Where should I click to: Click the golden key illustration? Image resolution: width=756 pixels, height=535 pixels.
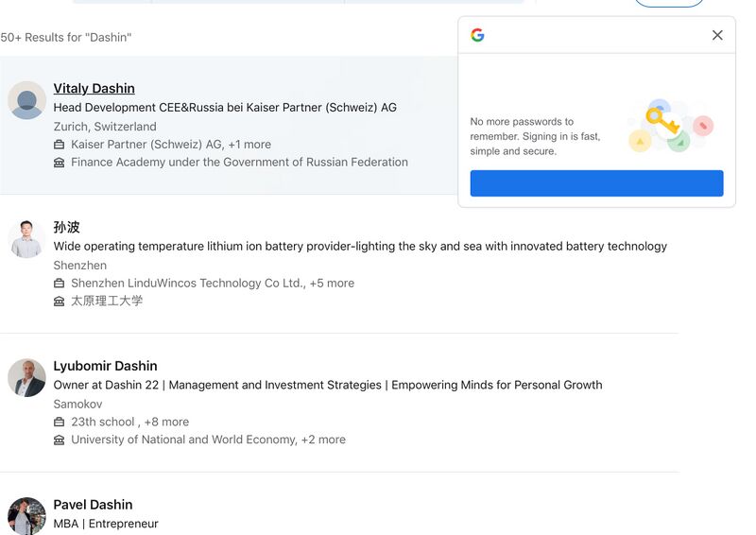pos(661,121)
